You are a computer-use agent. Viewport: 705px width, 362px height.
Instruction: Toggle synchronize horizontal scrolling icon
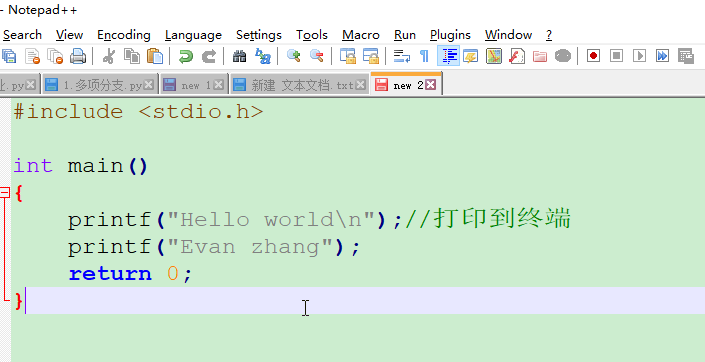pos(371,56)
